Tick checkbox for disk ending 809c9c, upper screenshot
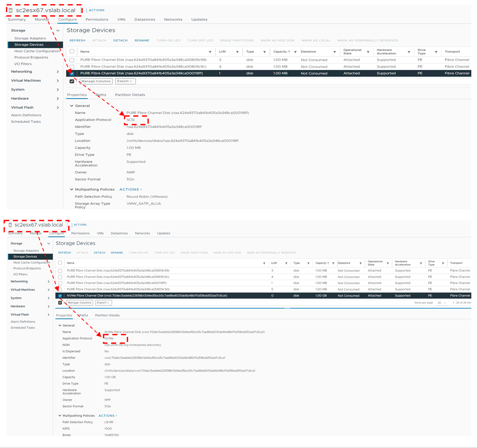 pos(72,67)
